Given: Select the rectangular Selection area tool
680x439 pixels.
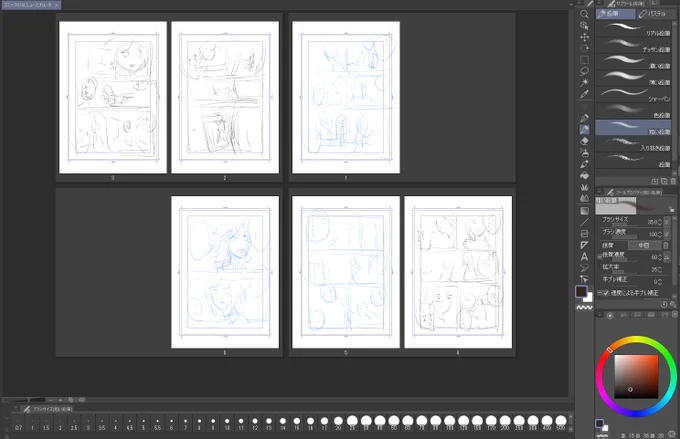Looking at the screenshot, I should (x=584, y=60).
